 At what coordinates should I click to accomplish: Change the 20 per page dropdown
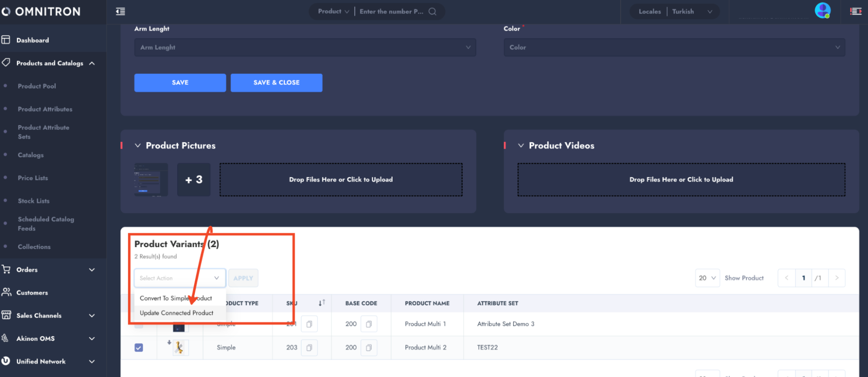click(x=707, y=278)
